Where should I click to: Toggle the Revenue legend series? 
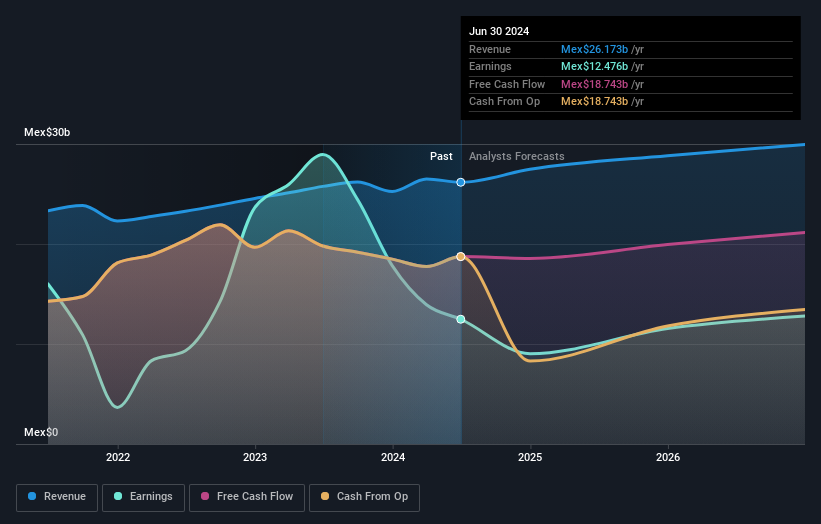pos(57,497)
